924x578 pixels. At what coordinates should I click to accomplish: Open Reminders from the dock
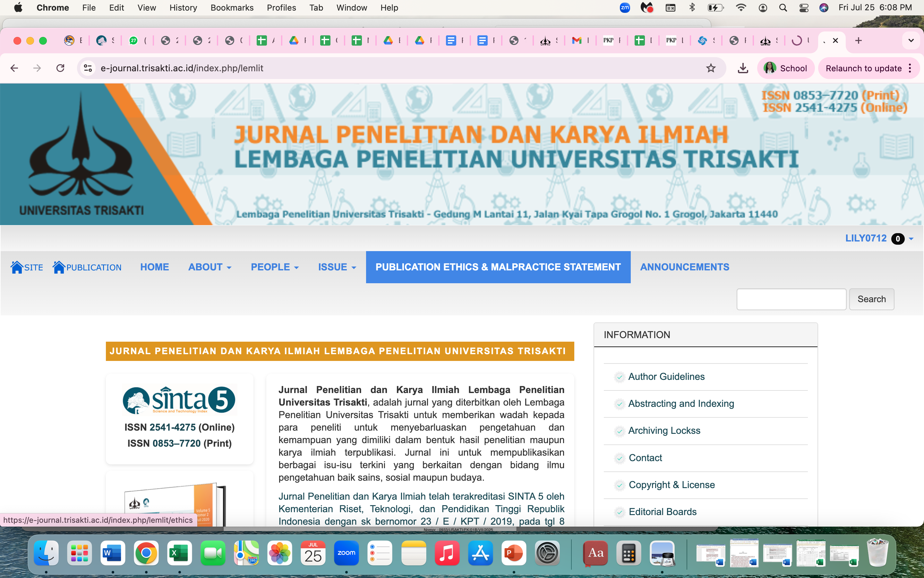click(x=380, y=553)
